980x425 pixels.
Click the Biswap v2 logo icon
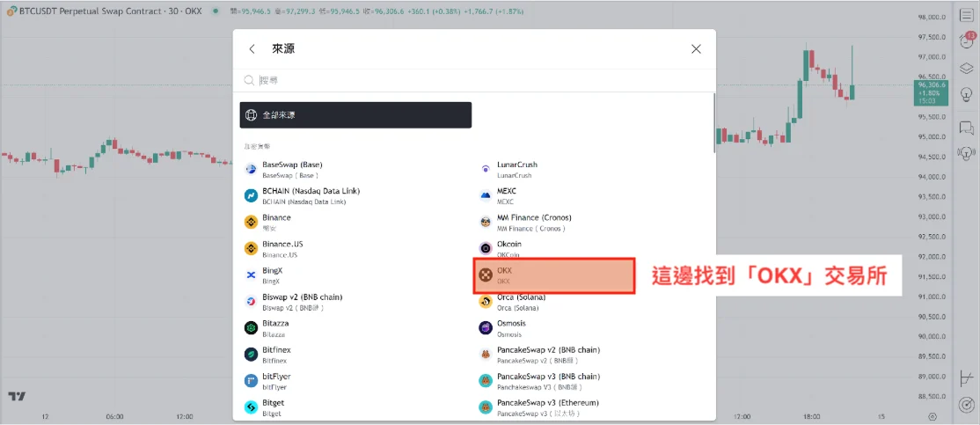pos(251,302)
